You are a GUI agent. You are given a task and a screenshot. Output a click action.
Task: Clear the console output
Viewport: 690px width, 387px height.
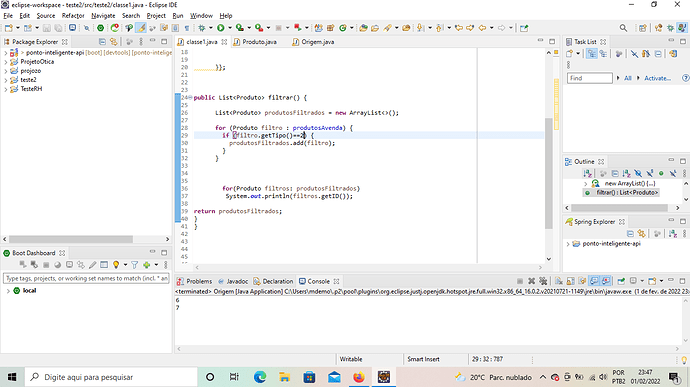click(559, 281)
